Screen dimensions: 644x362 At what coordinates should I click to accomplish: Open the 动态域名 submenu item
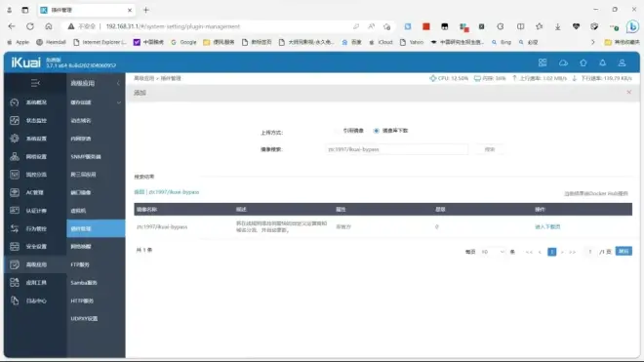point(81,120)
